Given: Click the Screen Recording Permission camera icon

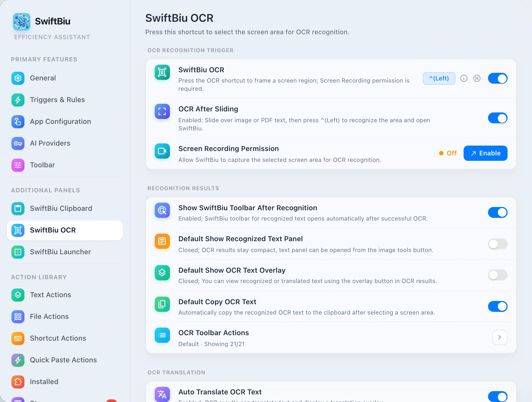Looking at the screenshot, I should pyautogui.click(x=162, y=151).
